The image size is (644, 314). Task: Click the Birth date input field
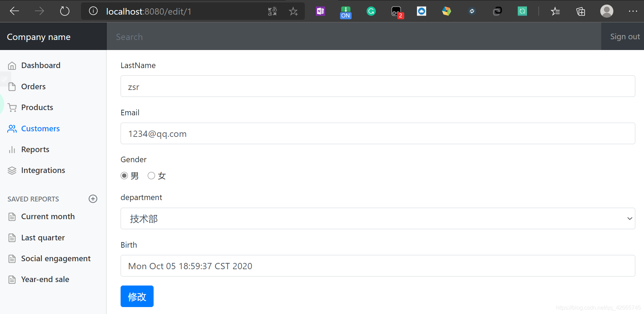tap(378, 266)
